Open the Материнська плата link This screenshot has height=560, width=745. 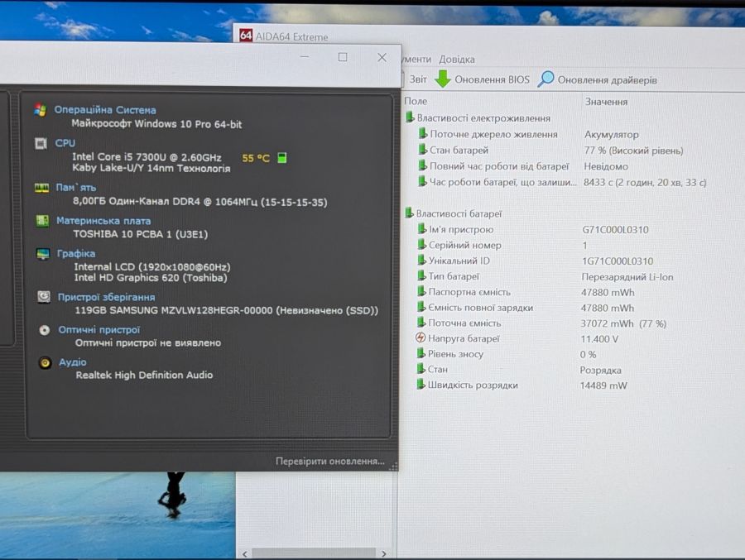(x=103, y=221)
